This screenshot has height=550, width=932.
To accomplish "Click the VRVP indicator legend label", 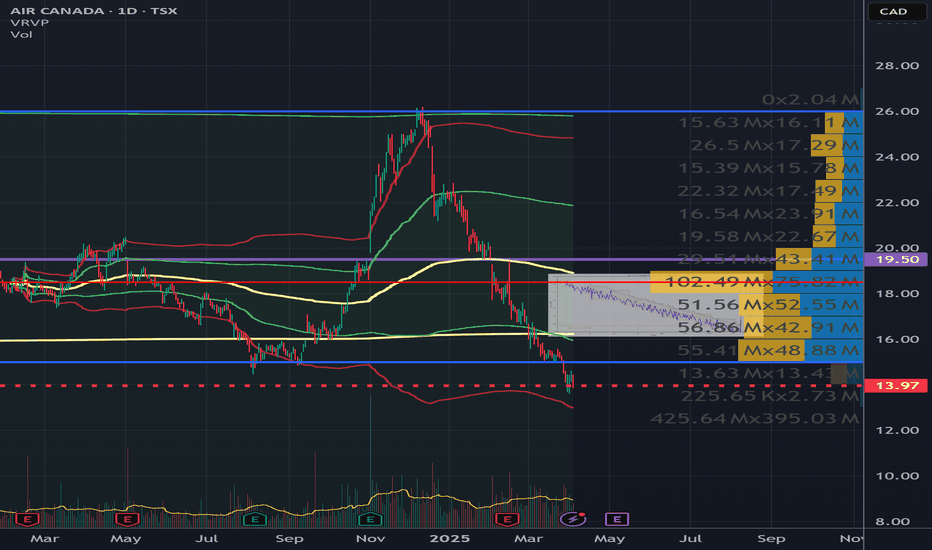I will pyautogui.click(x=29, y=23).
